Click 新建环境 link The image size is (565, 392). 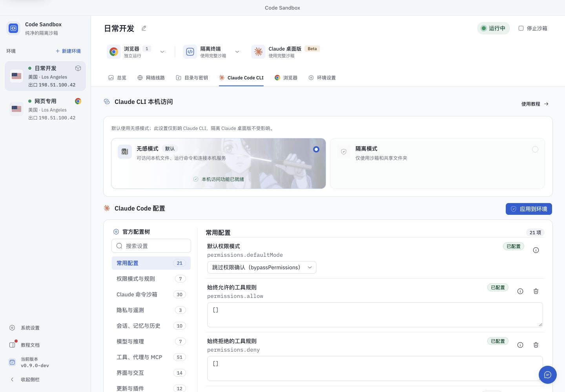68,51
